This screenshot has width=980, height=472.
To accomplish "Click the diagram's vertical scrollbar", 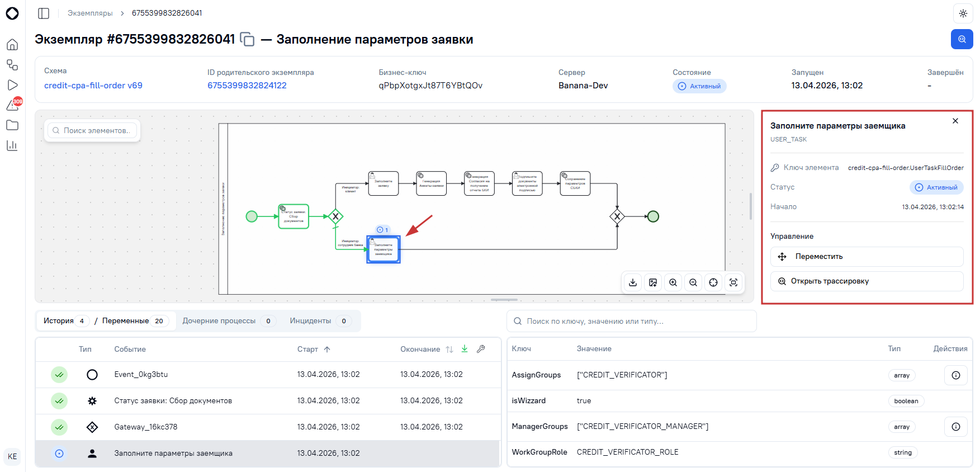I will click(x=750, y=206).
